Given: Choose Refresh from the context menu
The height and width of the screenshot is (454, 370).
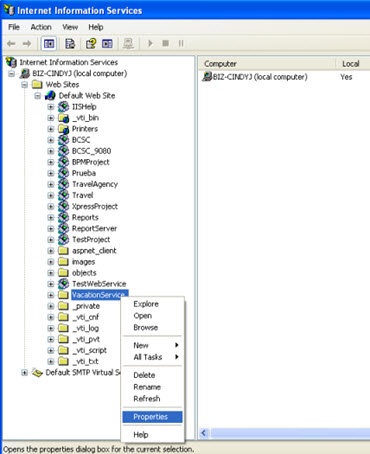Looking at the screenshot, I should pos(152,398).
